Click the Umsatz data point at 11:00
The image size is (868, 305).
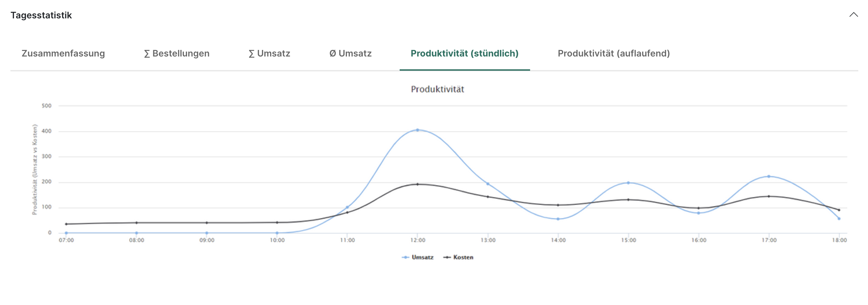point(347,207)
